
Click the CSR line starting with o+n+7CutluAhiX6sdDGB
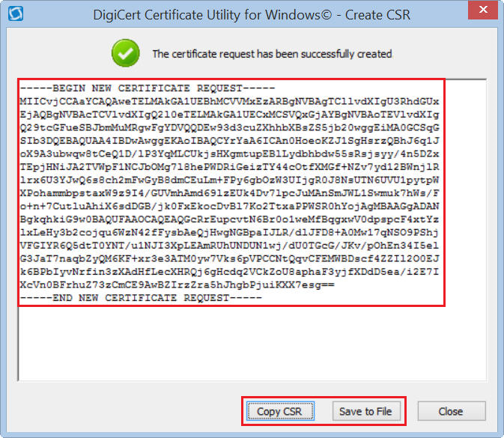click(x=229, y=207)
